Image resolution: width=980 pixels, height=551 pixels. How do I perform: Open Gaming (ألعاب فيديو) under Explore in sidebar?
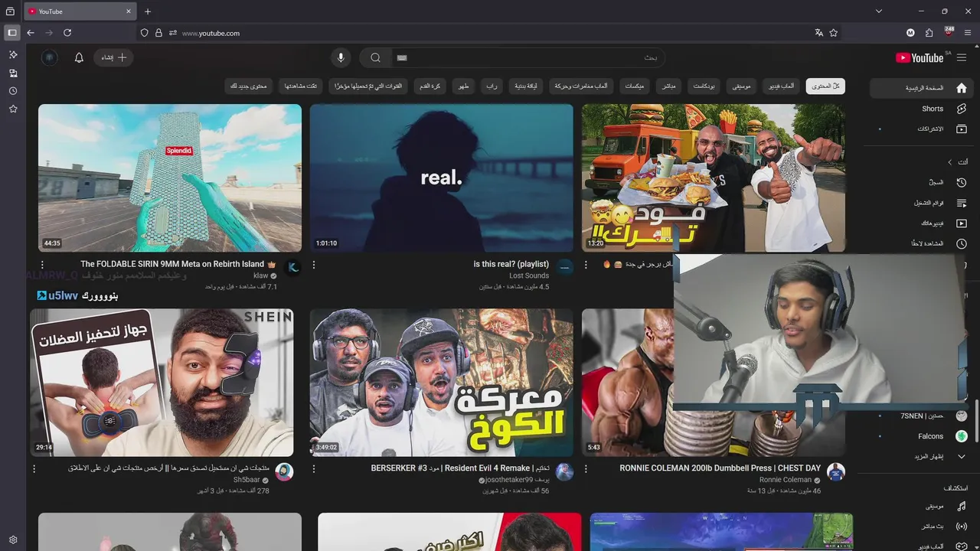(x=922, y=546)
